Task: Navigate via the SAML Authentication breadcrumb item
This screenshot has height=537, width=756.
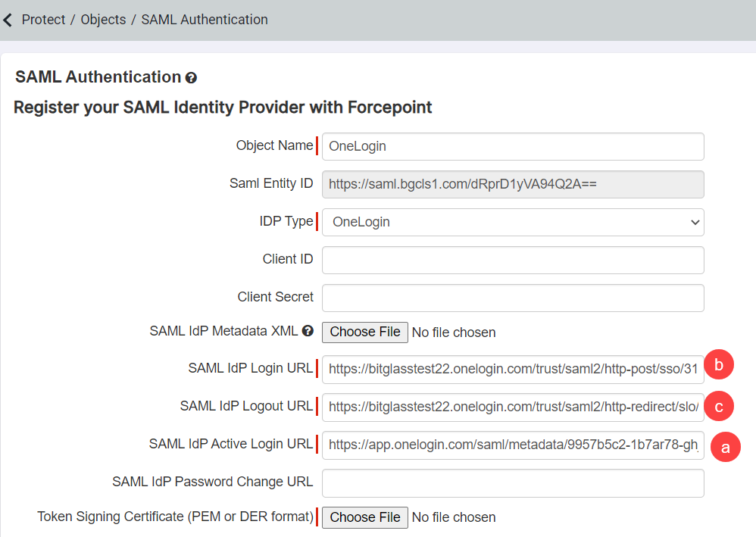Action: click(204, 19)
